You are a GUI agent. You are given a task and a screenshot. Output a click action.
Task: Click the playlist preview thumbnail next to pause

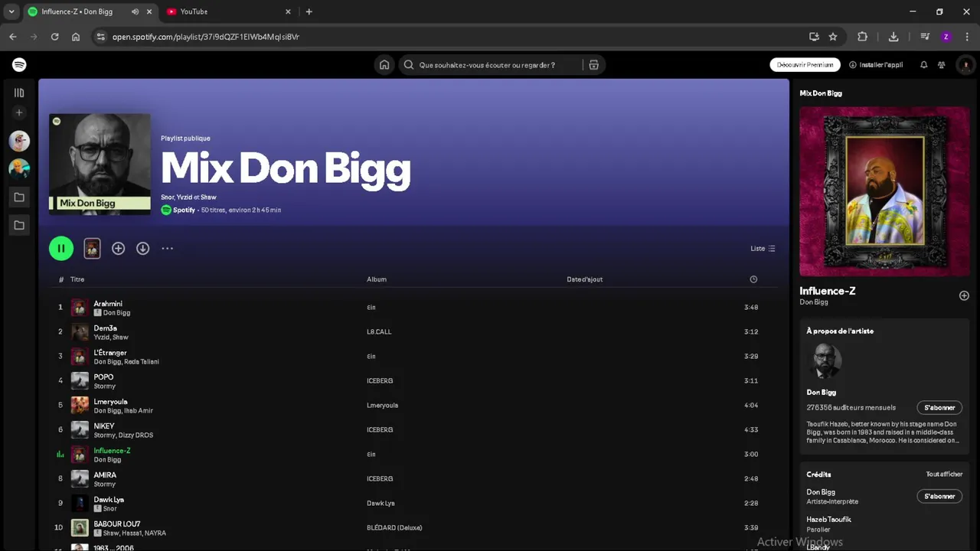92,248
